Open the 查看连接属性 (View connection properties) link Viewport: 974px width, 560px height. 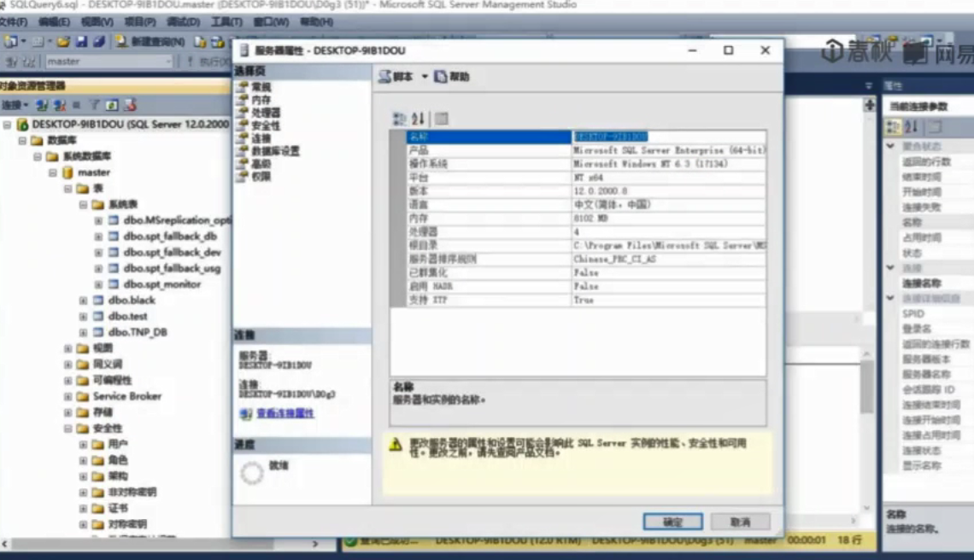pyautogui.click(x=285, y=413)
